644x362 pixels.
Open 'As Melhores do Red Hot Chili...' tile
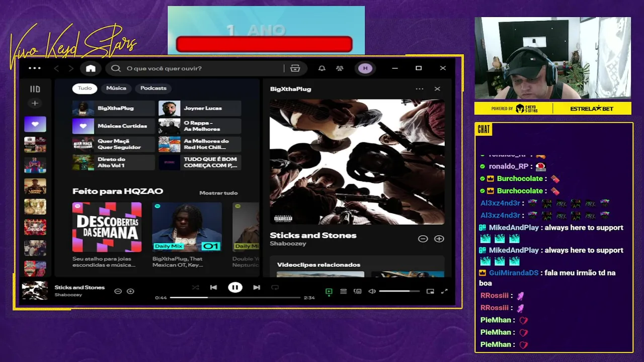coord(200,144)
